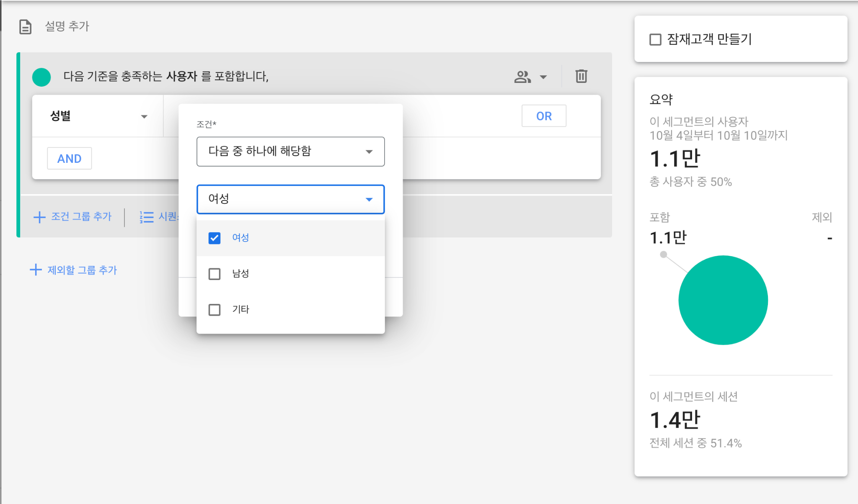Click the document icon beside 설명 추가
858x504 pixels.
point(26,27)
